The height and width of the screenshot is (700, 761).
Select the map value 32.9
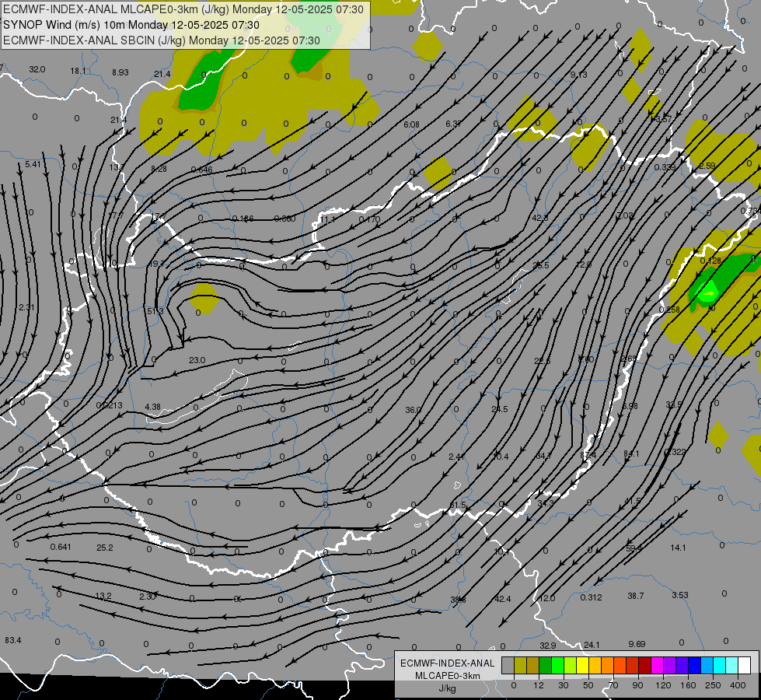point(548,646)
